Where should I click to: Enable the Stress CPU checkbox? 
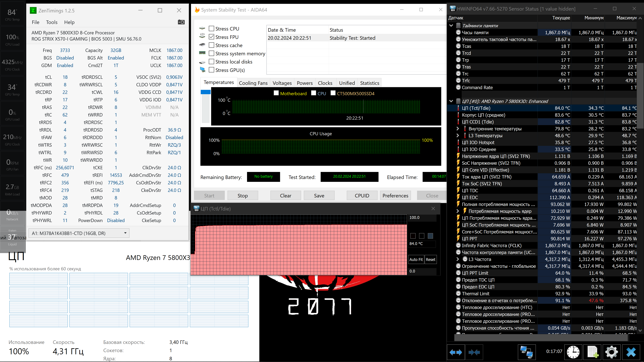click(x=211, y=29)
